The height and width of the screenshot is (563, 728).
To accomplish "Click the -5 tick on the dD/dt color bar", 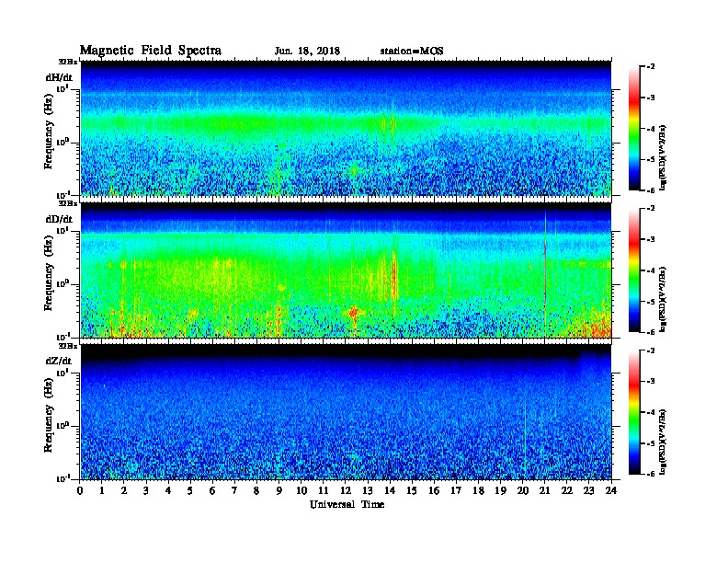I will click(x=651, y=301).
